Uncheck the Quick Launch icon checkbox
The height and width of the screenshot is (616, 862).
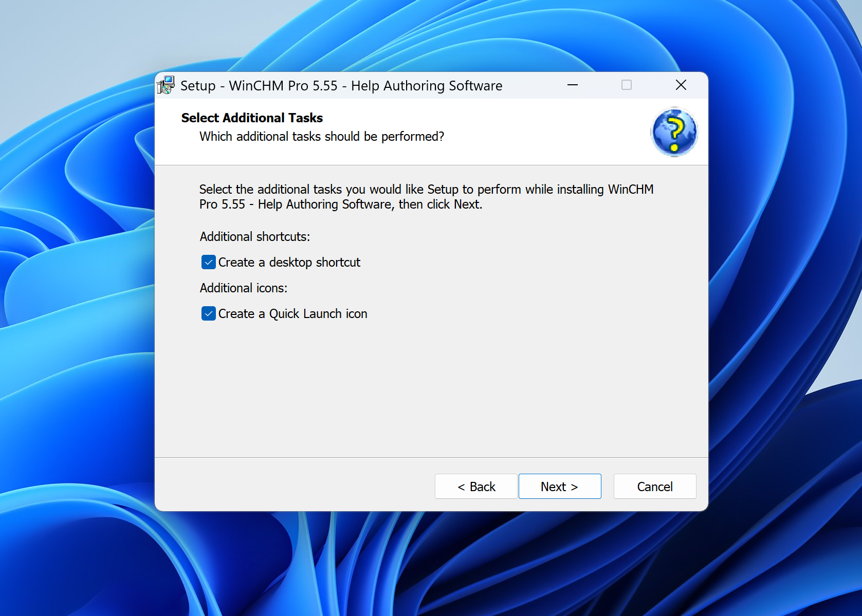[209, 314]
